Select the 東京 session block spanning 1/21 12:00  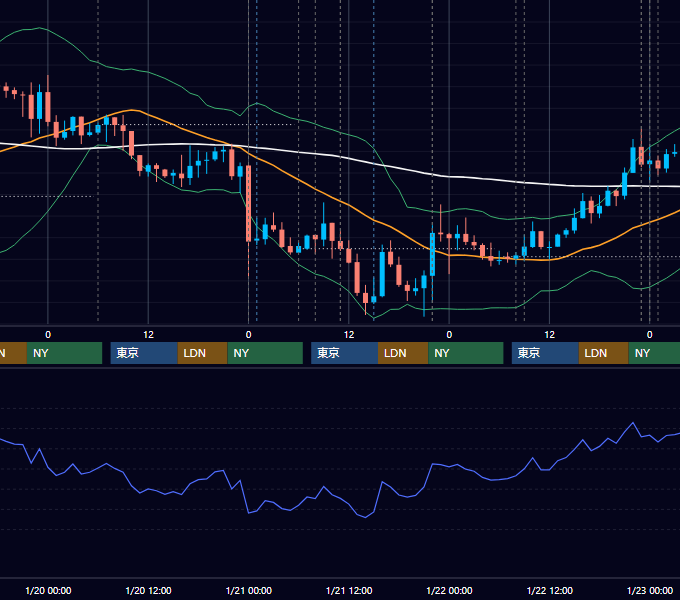click(345, 353)
